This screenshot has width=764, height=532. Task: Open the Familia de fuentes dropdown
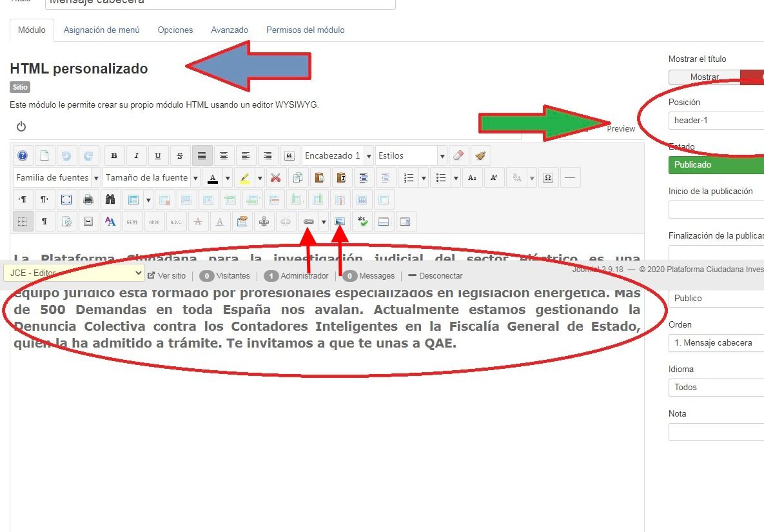coord(57,178)
